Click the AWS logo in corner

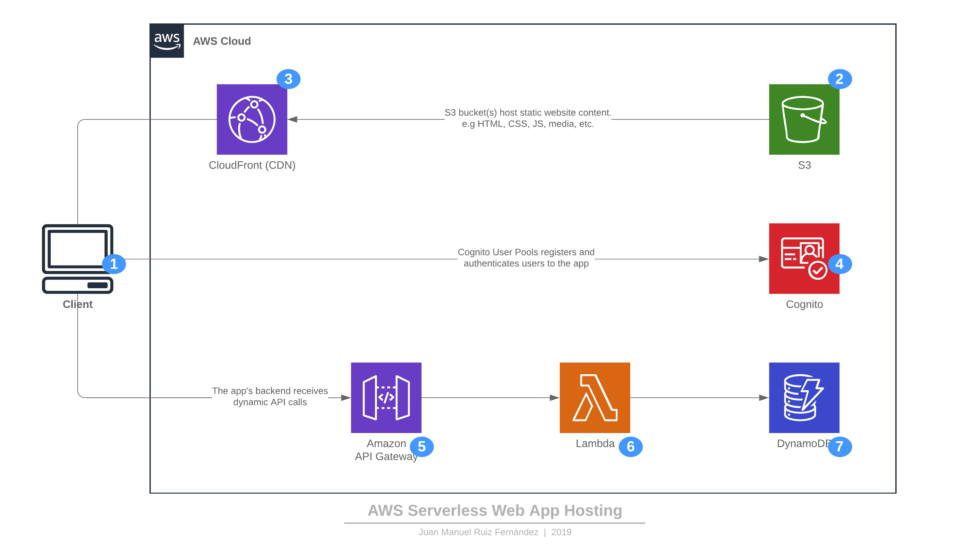pos(167,41)
